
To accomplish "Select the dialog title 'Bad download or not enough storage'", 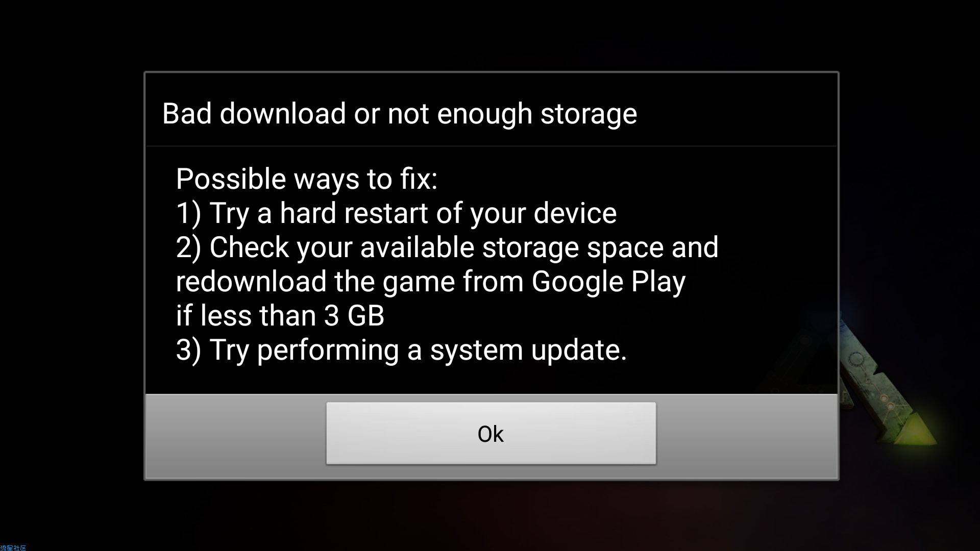I will (400, 113).
